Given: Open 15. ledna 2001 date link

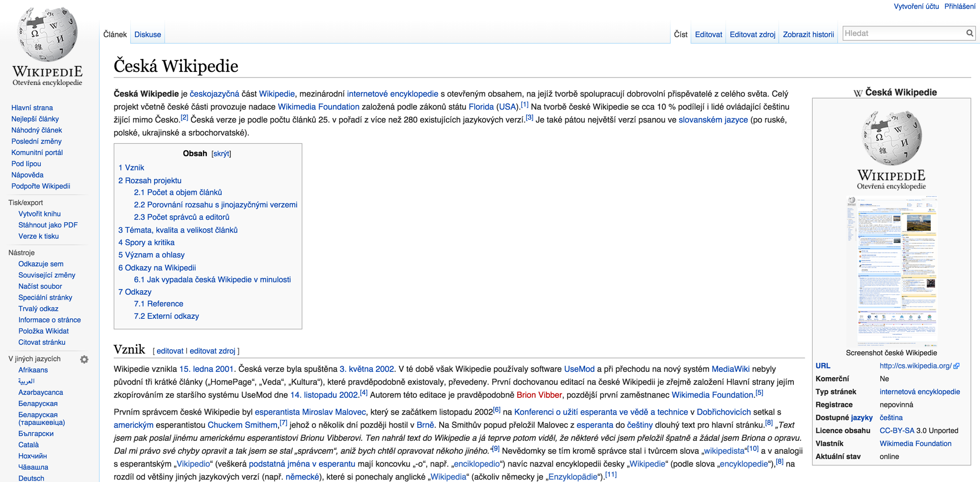Looking at the screenshot, I should click(206, 370).
